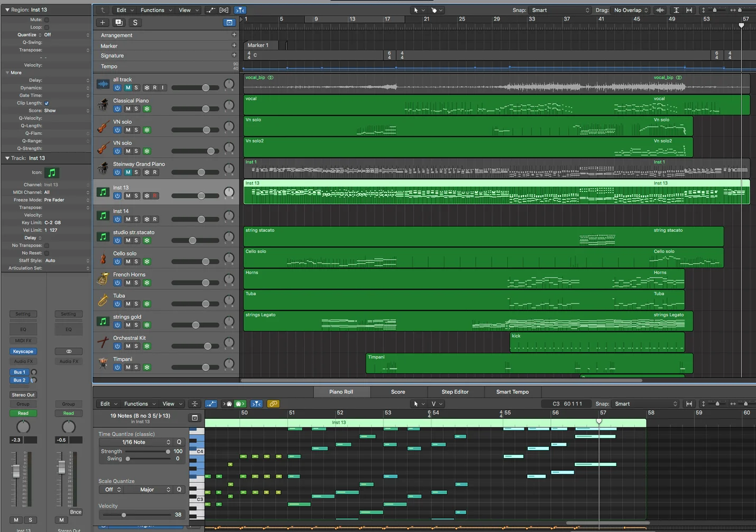Collapse the More section in Region inspector

coord(7,72)
